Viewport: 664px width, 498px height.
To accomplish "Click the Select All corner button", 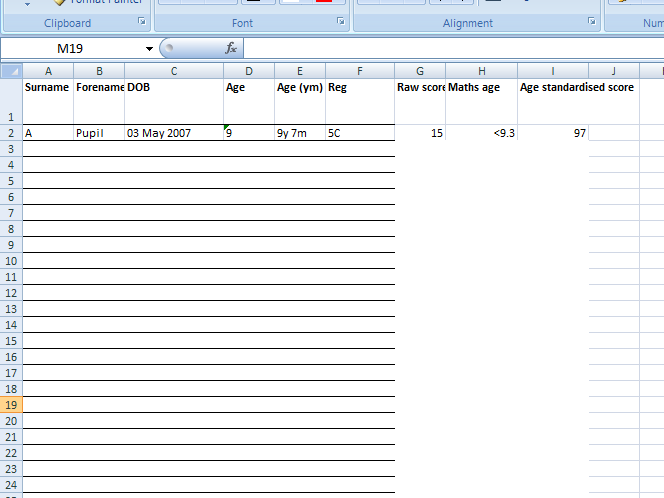I will coord(11,71).
